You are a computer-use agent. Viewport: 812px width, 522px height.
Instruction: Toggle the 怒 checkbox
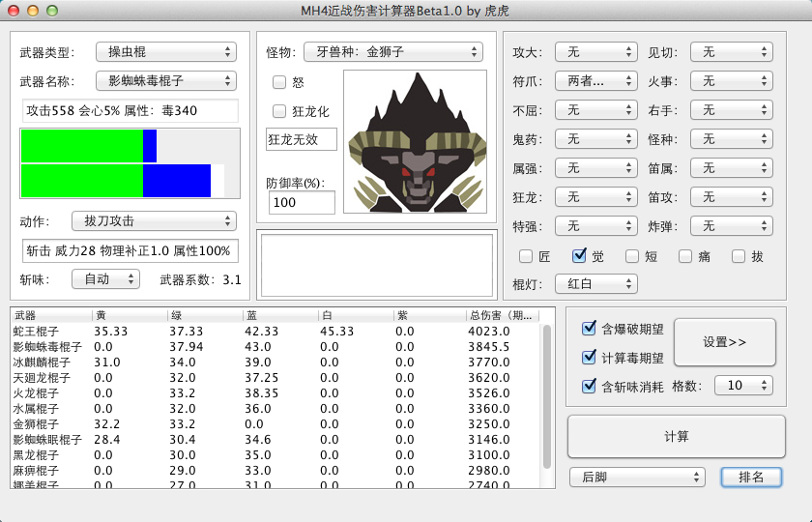[x=279, y=82]
